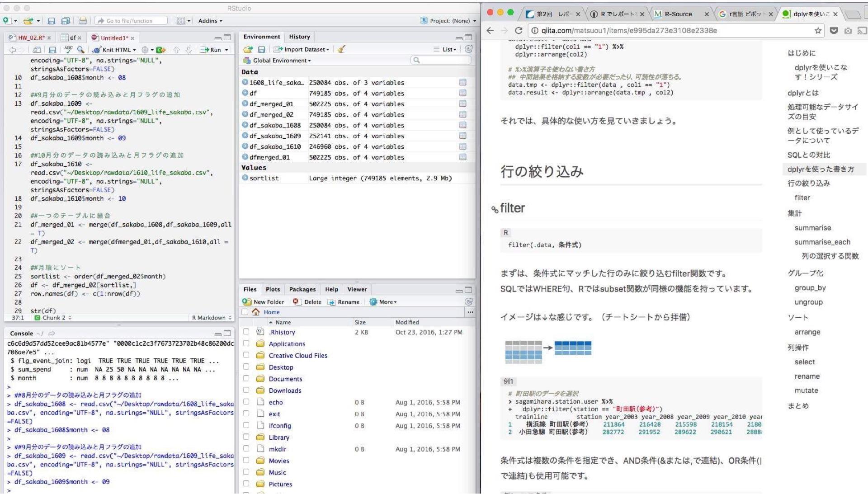The image size is (868, 494).
Task: Click the print icon in main toolbar
Action: [x=83, y=21]
